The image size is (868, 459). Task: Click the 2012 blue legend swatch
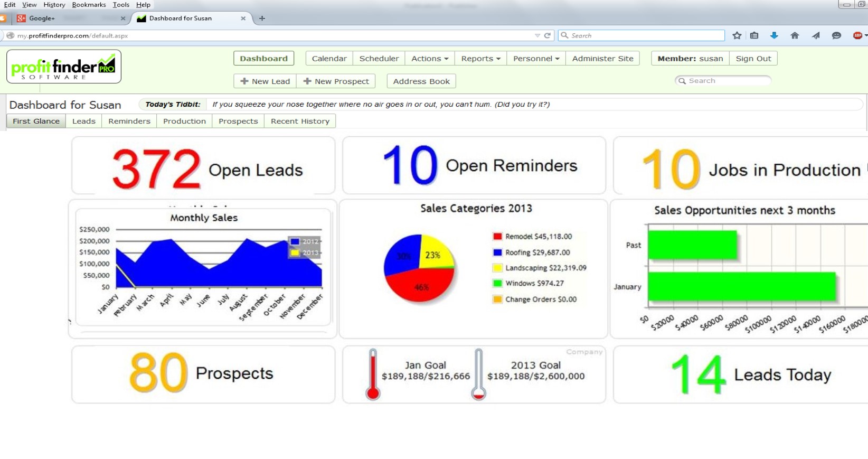tap(295, 242)
